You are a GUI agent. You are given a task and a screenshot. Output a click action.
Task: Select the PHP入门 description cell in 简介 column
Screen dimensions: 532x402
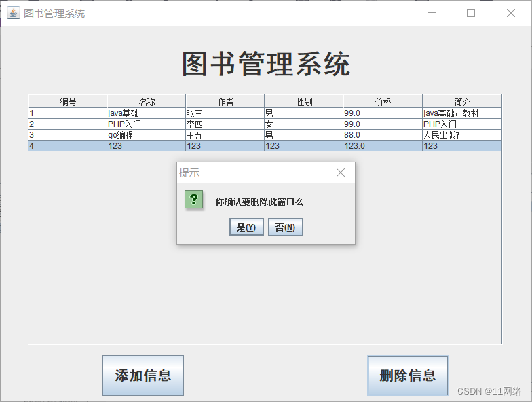[x=461, y=124]
